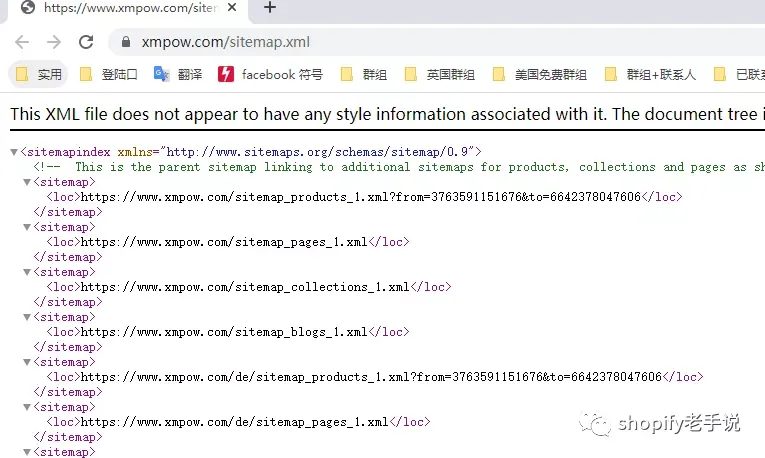This screenshot has height=458, width=765.
Task: Open the 登陆口 bookmark folder
Action: (x=109, y=74)
